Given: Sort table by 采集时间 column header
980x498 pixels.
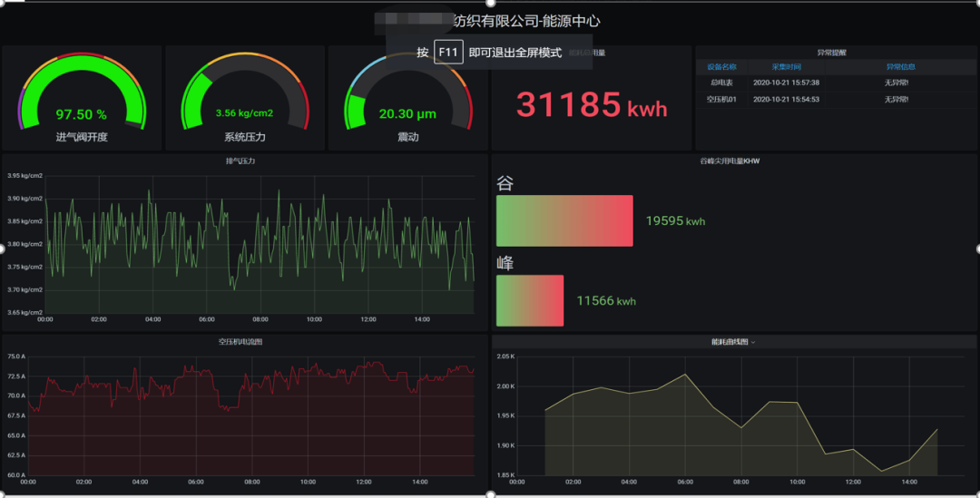Looking at the screenshot, I should (x=786, y=67).
